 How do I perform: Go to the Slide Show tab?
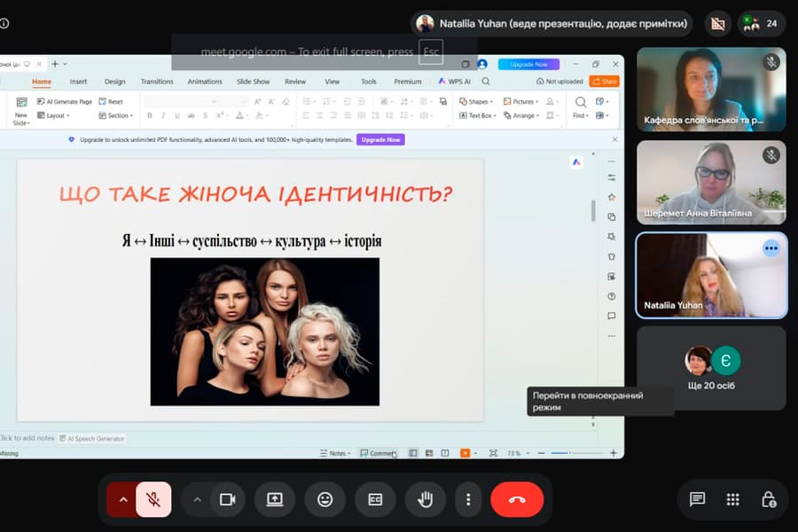pos(253,82)
